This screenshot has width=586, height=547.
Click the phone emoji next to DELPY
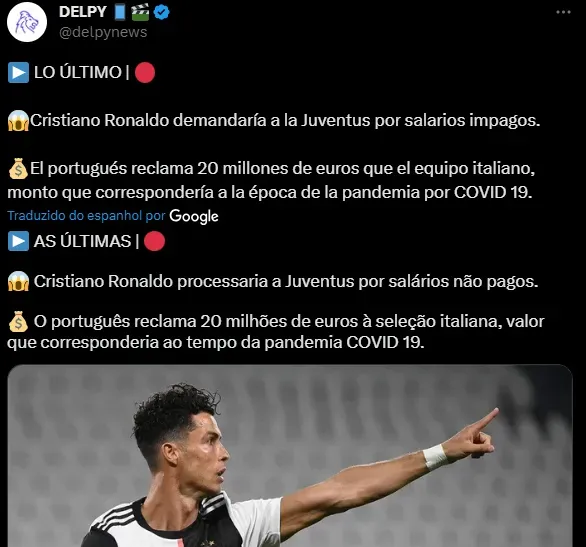click(x=120, y=12)
